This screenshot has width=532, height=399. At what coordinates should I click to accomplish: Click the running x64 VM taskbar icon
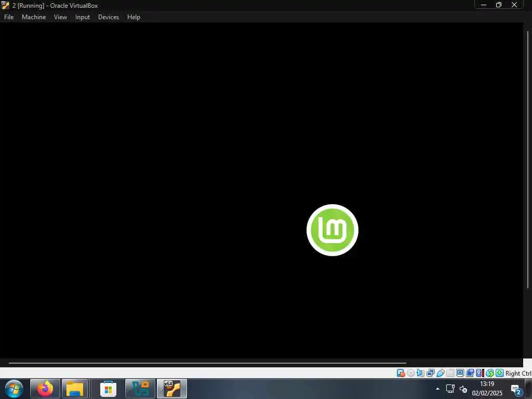point(172,389)
